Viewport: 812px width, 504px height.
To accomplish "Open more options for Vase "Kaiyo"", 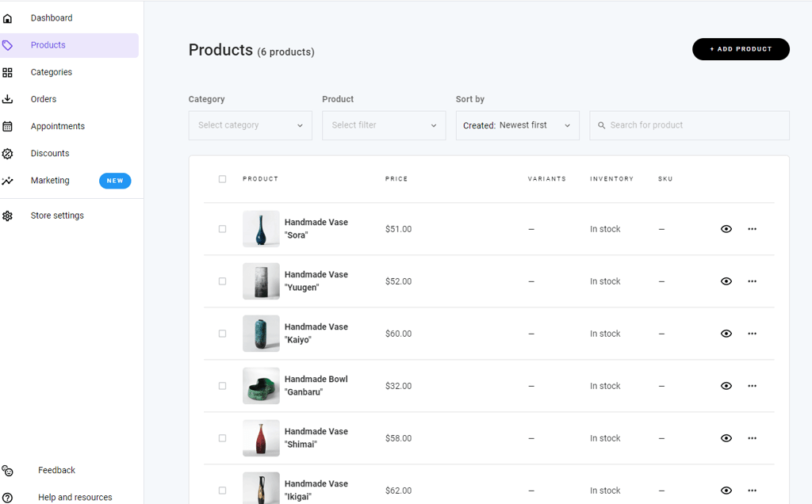I will [x=752, y=334].
